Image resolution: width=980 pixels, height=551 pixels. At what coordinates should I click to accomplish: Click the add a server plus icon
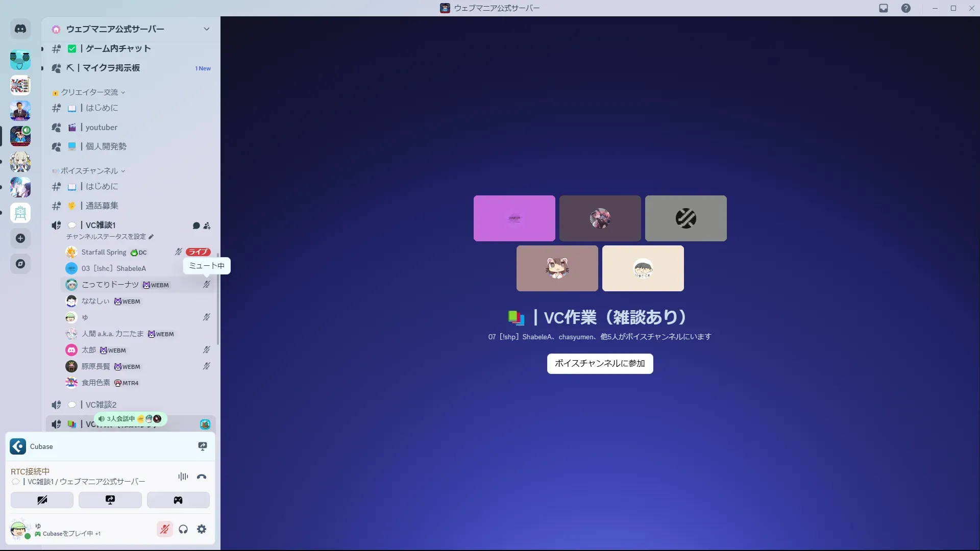(20, 238)
